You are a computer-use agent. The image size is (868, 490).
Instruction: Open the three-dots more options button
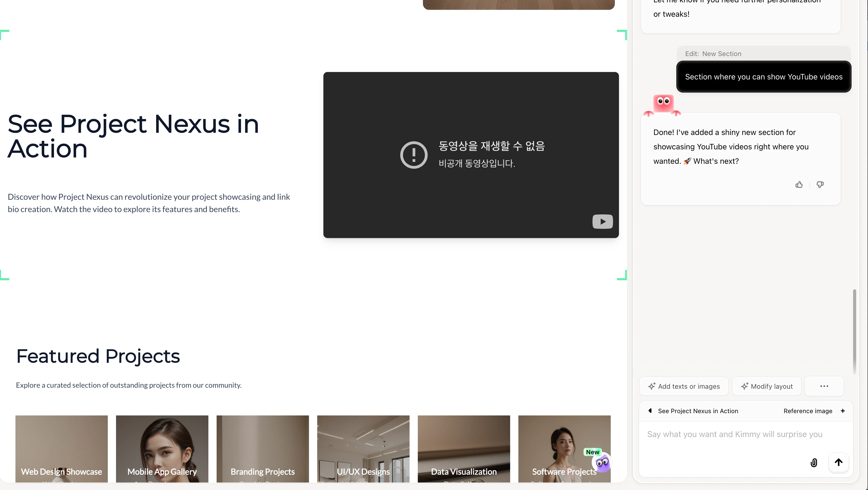824,386
